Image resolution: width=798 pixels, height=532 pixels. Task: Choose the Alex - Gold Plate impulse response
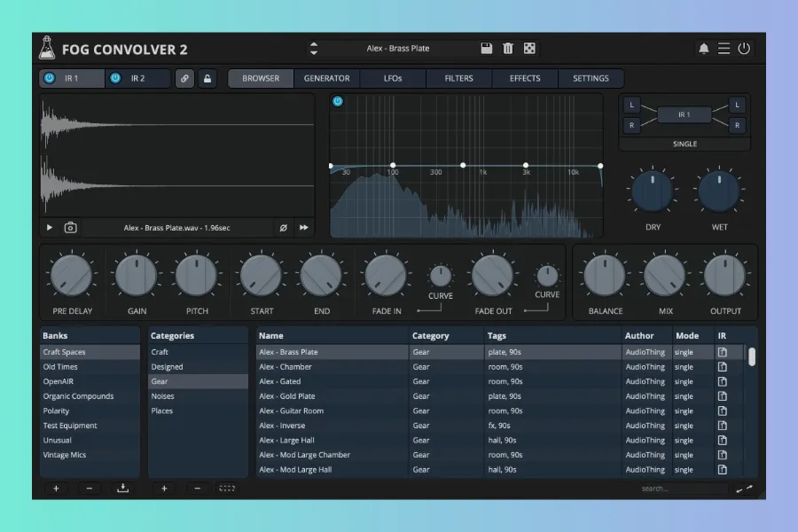pyautogui.click(x=286, y=396)
